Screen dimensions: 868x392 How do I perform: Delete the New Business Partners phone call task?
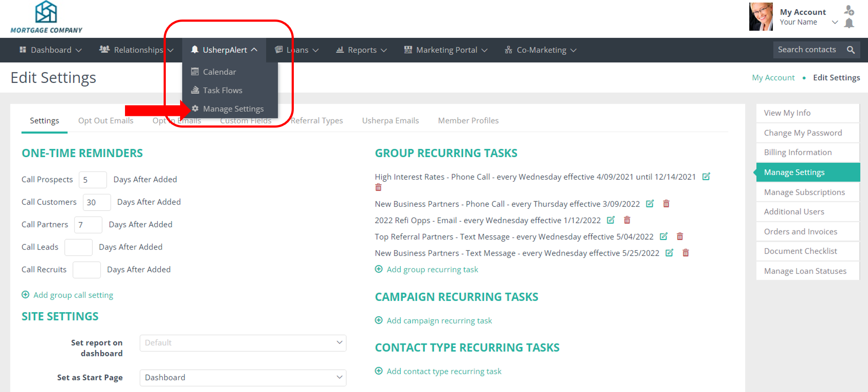666,203
